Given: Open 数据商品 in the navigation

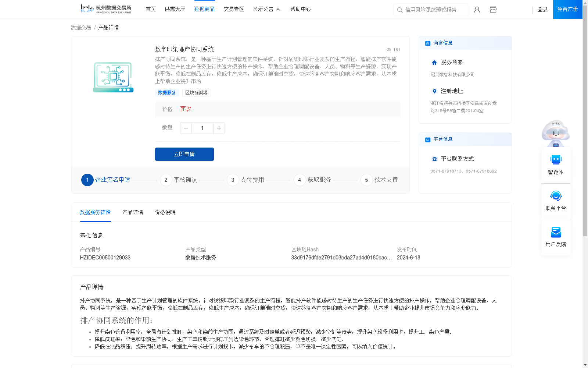Looking at the screenshot, I should (x=204, y=9).
